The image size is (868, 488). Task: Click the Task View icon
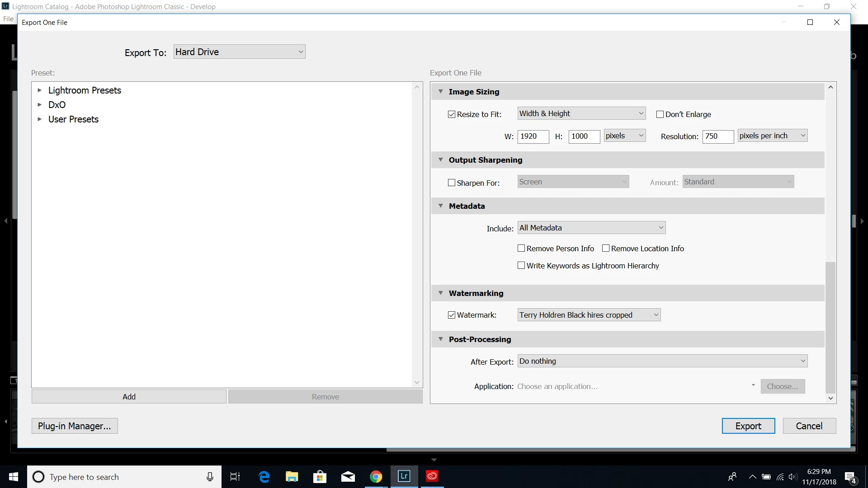point(235,477)
